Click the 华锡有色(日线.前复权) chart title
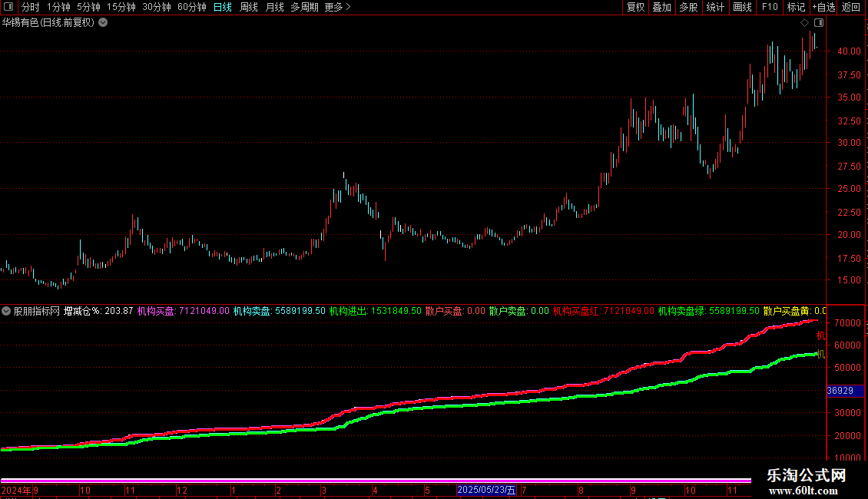 coord(48,23)
